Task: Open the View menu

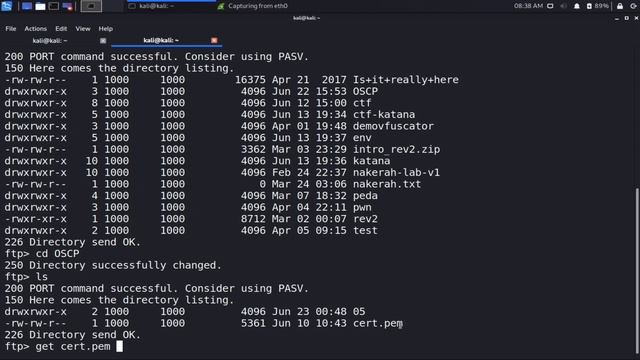Action: 83,29
